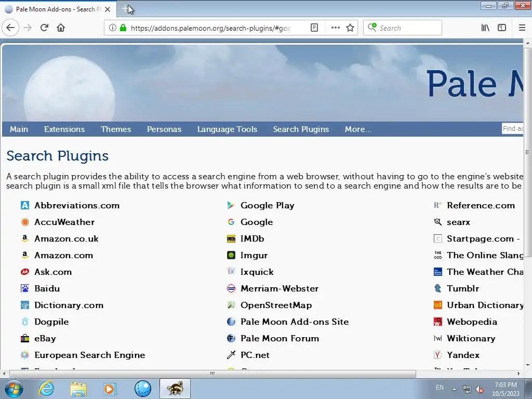Select the AccuWeather plugin link
The width and height of the screenshot is (532, 399).
click(x=64, y=222)
